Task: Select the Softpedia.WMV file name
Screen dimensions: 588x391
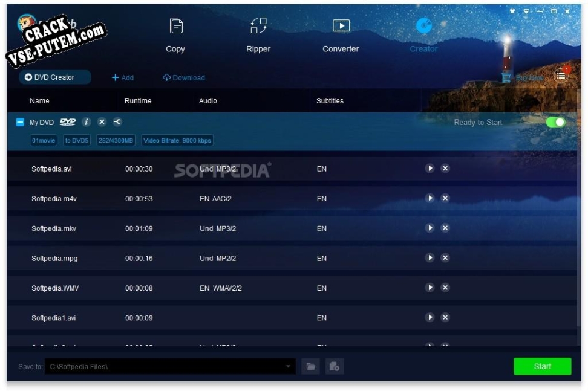Action: pyautogui.click(x=55, y=288)
